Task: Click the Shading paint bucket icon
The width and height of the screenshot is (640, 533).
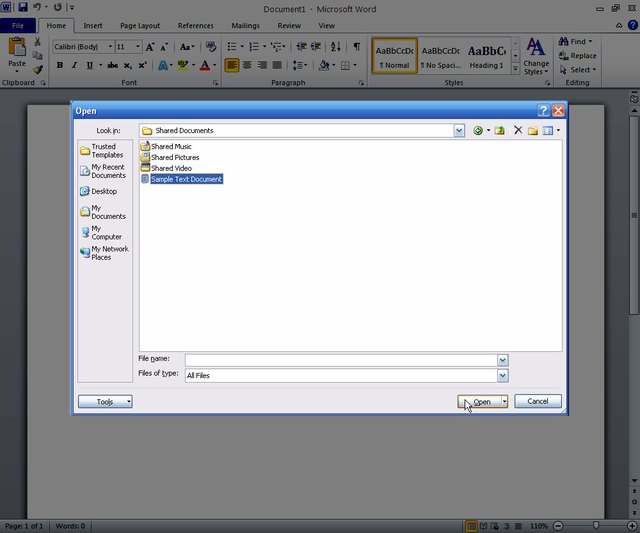Action: (324, 65)
